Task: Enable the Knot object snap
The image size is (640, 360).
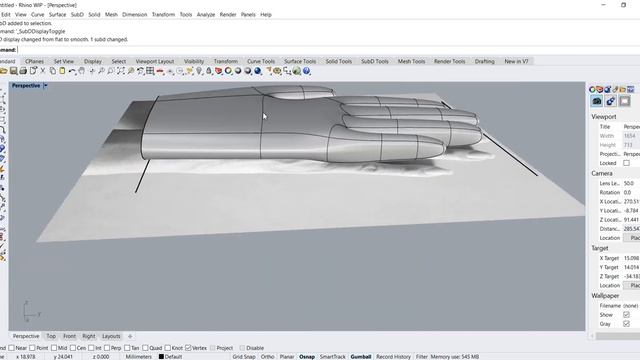Action: click(168, 348)
